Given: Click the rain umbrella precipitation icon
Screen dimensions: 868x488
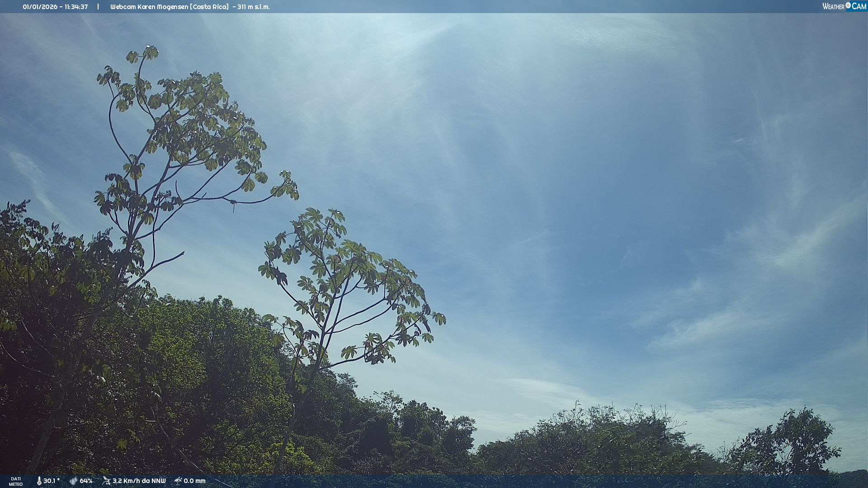Looking at the screenshot, I should tap(178, 481).
